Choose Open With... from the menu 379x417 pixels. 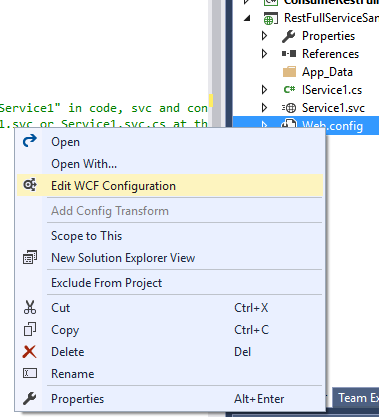(170, 164)
